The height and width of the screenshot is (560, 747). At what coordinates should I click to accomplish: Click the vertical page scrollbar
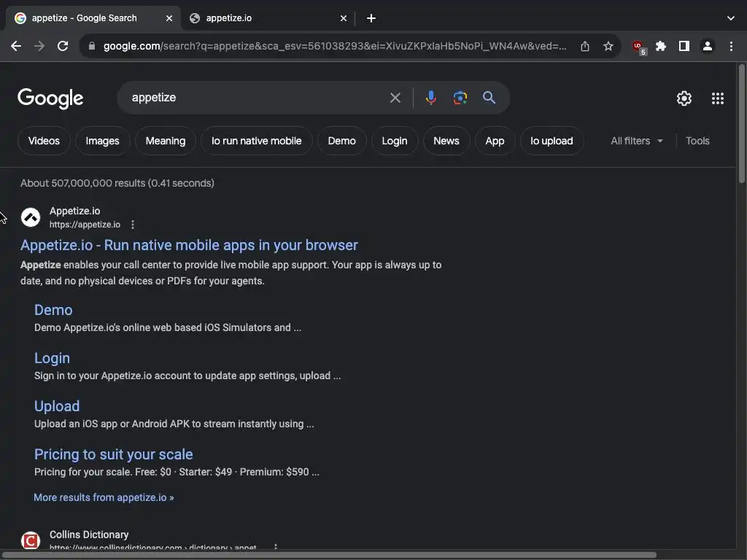[x=742, y=124]
